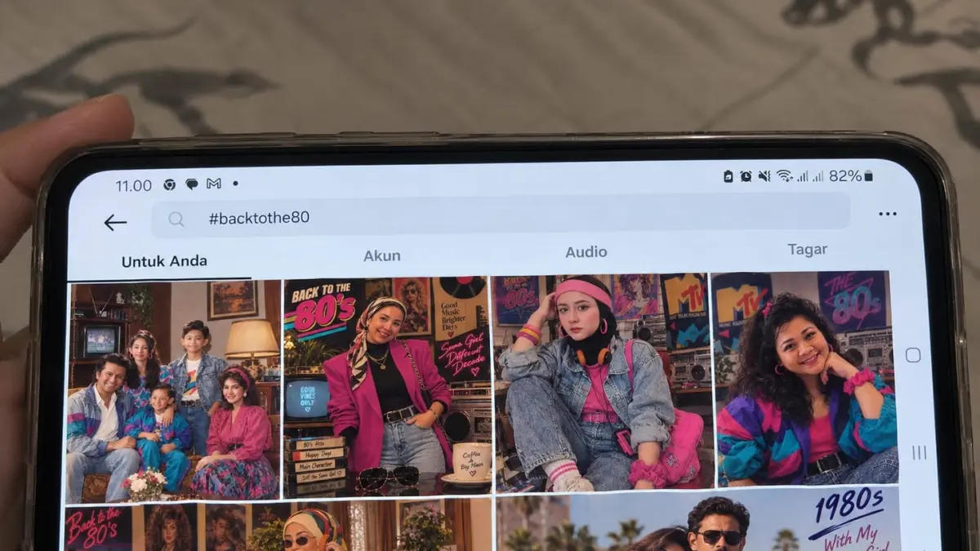Click the #backtothe80 search field

[x=501, y=215]
